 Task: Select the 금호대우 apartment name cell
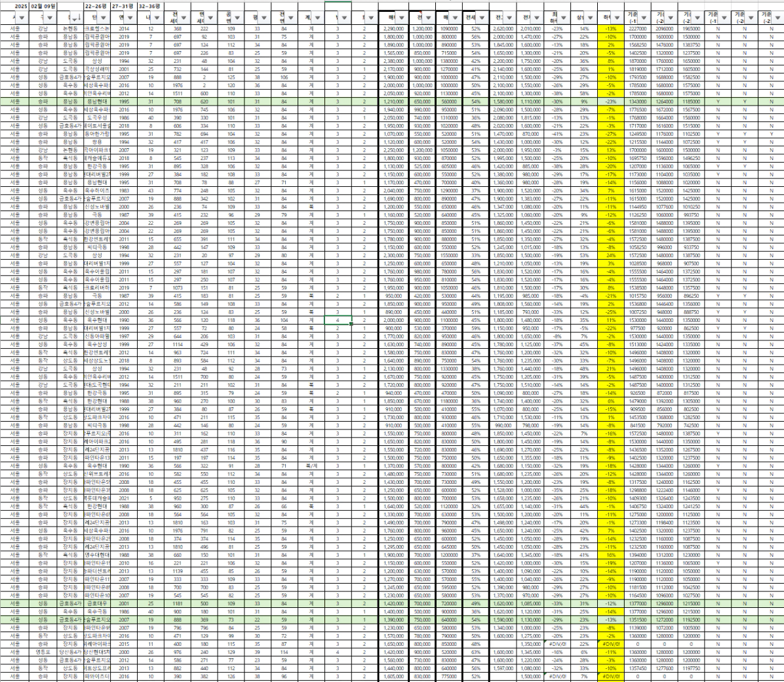96,603
